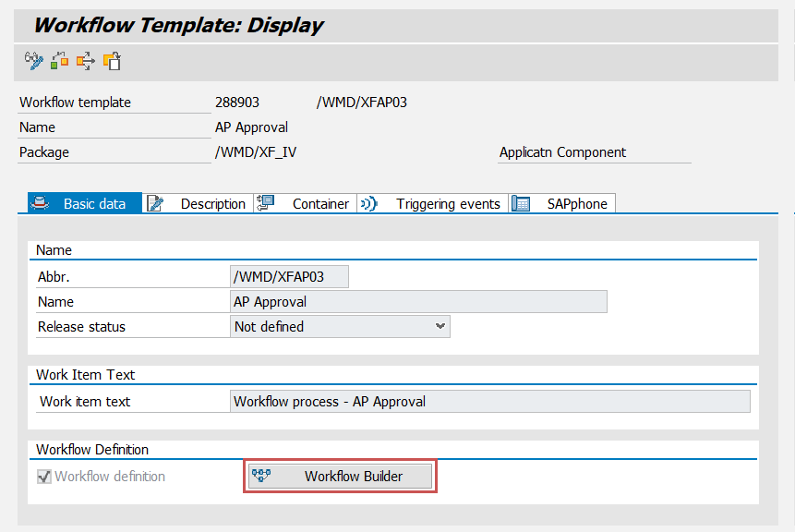Click the Workflow Builder icon inside the highlighted button
Screen dimensions: 795x532
pos(263,475)
